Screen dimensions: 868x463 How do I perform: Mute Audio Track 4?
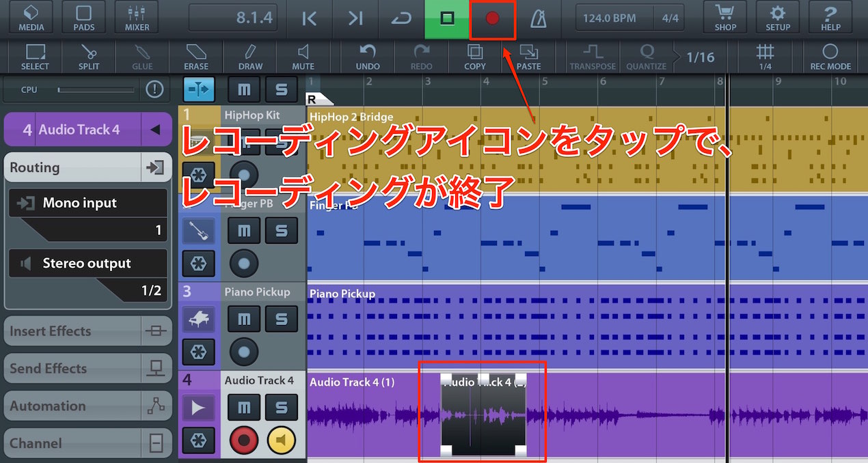[243, 408]
